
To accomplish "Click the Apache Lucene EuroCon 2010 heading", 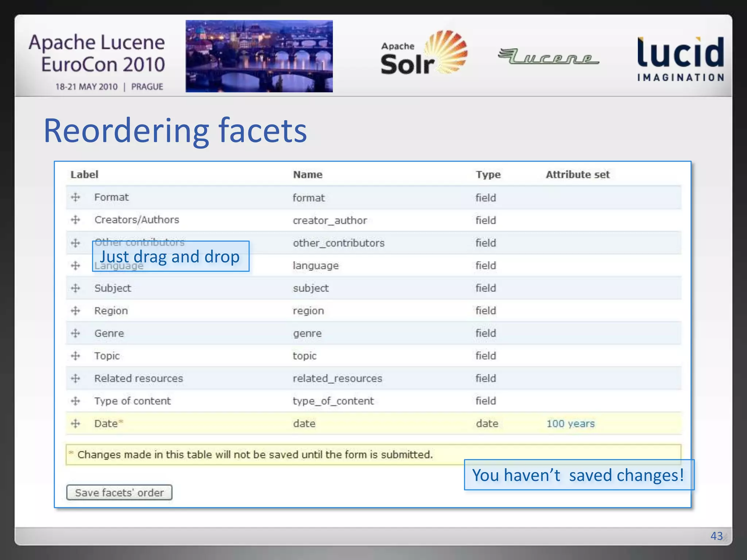I will click(x=97, y=53).
